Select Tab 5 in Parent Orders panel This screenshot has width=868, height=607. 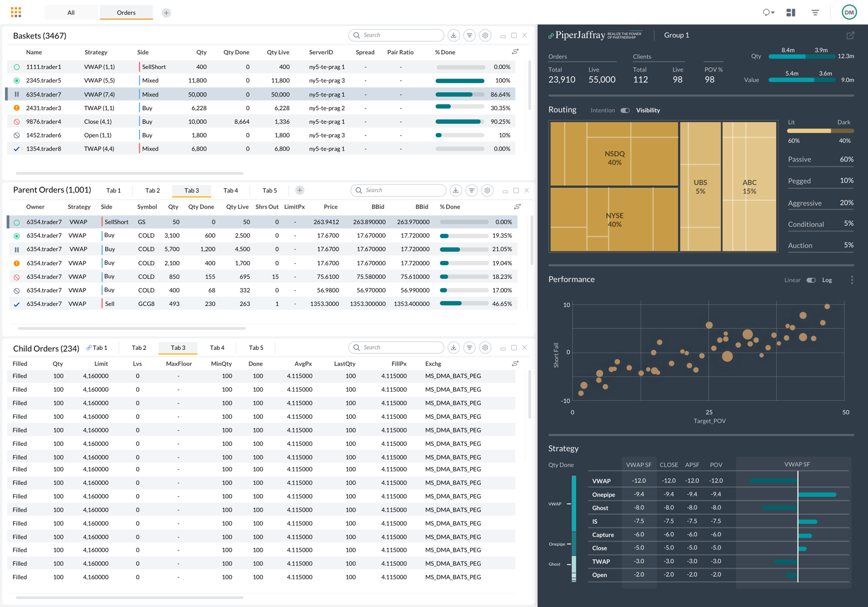click(x=269, y=190)
